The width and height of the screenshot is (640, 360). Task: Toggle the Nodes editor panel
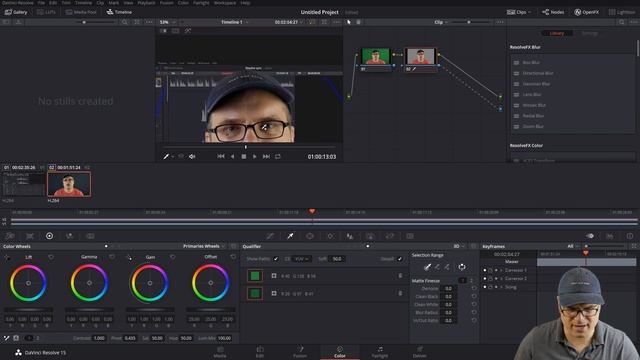(x=553, y=12)
